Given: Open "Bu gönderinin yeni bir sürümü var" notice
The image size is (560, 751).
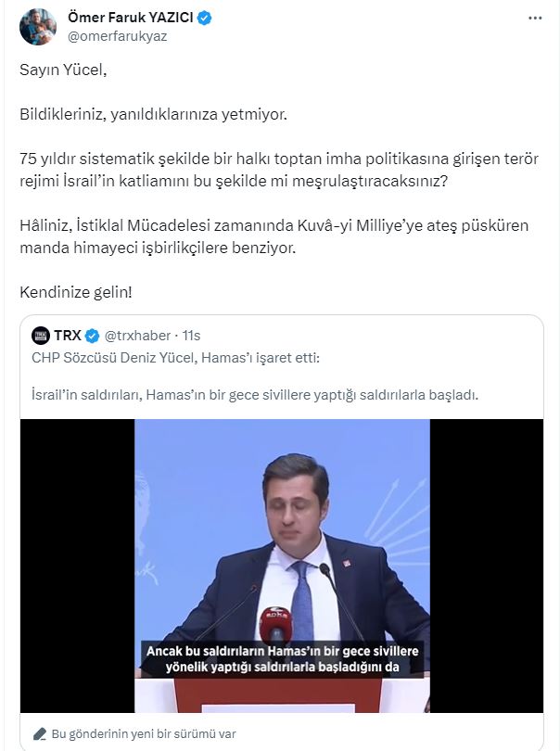Looking at the screenshot, I should 143,732.
